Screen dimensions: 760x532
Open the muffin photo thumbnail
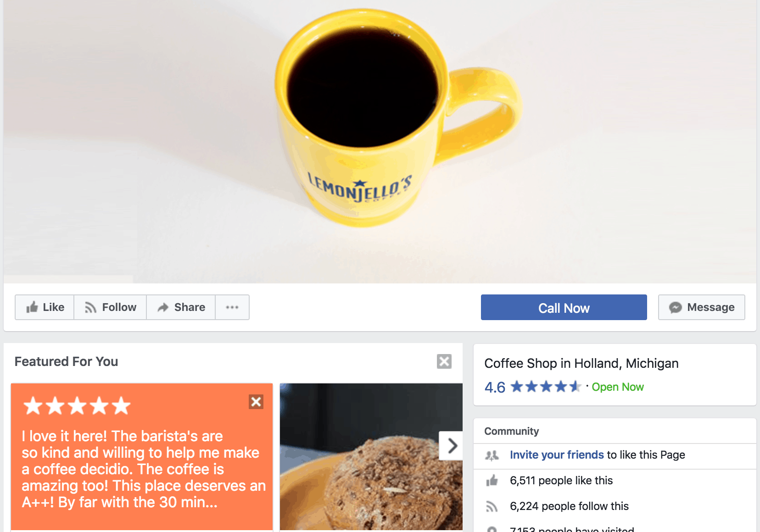click(x=371, y=457)
